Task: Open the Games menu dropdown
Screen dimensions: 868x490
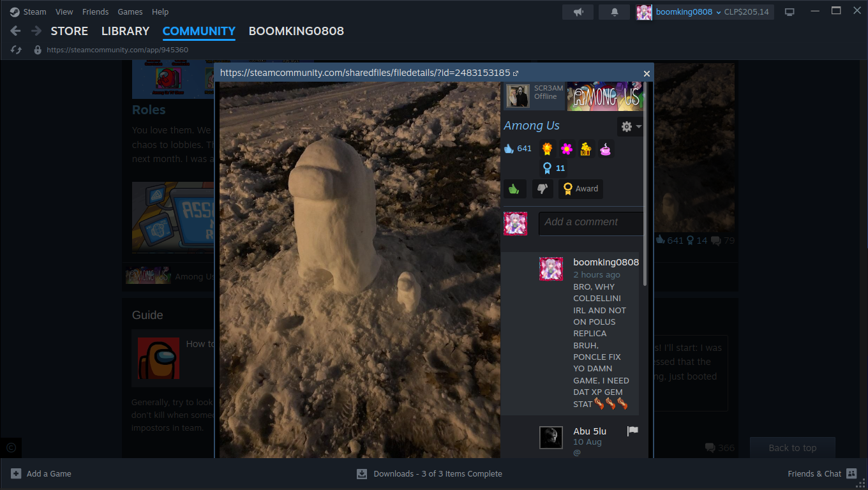Action: tap(130, 11)
